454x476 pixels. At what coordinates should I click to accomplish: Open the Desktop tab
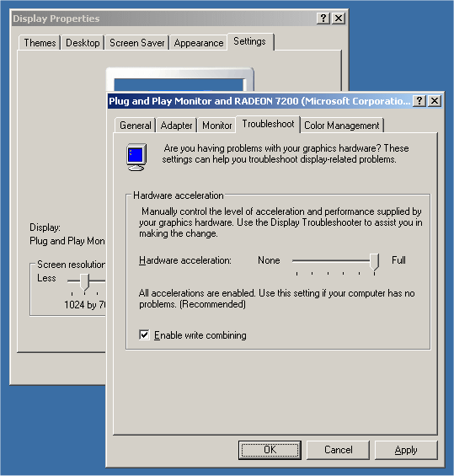point(83,43)
